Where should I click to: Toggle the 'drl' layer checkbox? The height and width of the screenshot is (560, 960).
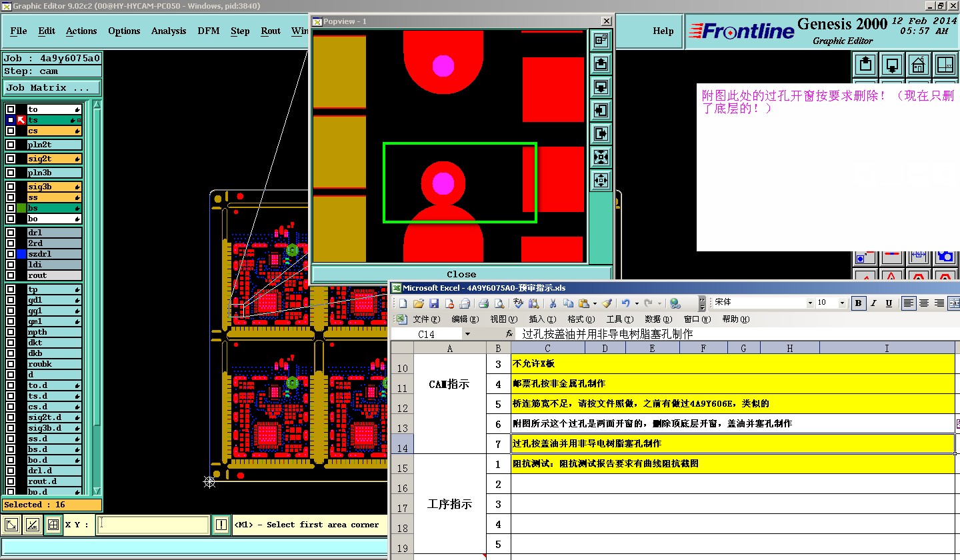point(11,233)
